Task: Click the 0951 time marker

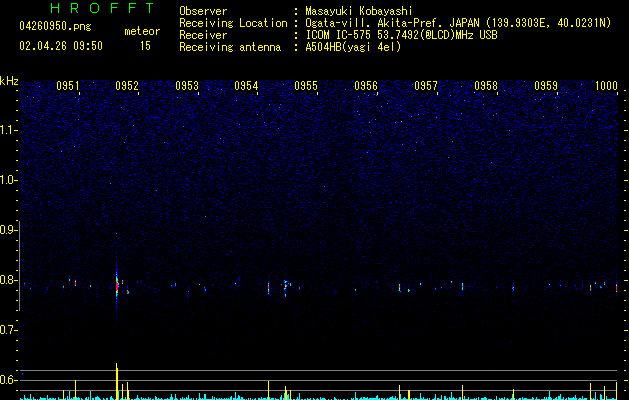Action: pos(67,86)
